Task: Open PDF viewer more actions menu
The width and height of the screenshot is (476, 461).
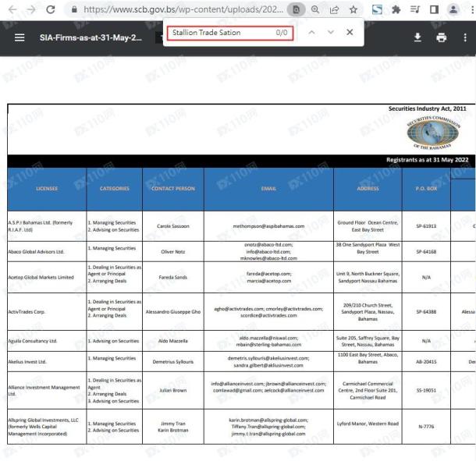Action: pyautogui.click(x=465, y=37)
